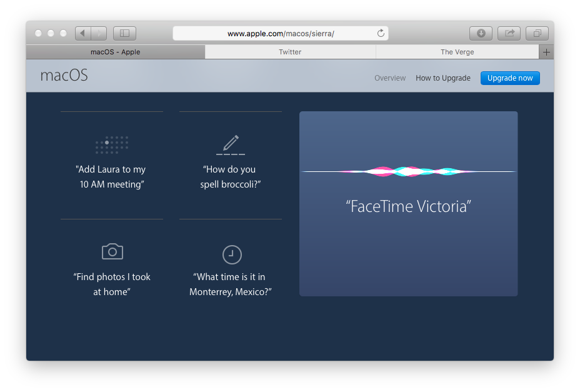Screen dimensions: 580x392
Task: Click the Siri waveform in the panel
Action: tap(408, 171)
